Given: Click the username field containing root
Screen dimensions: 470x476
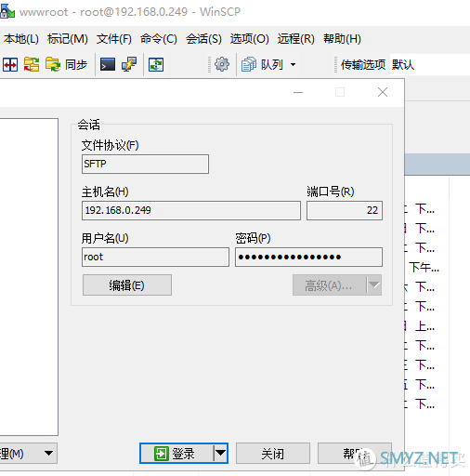Looking at the screenshot, I should click(155, 257).
